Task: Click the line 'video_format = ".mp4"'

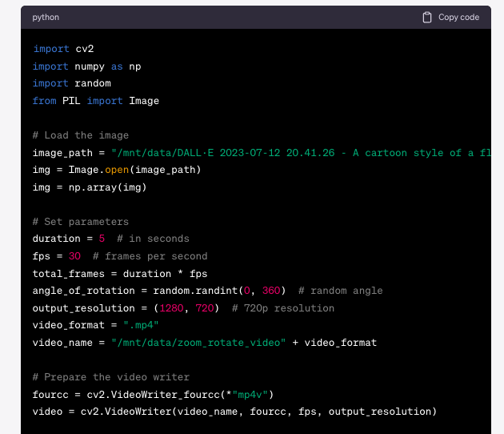Action: [96, 325]
